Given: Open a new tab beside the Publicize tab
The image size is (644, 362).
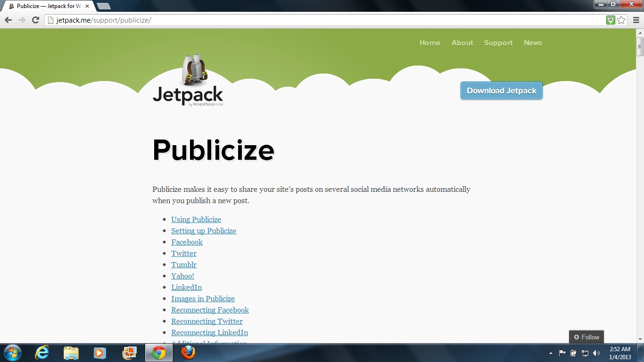Looking at the screenshot, I should 104,6.
